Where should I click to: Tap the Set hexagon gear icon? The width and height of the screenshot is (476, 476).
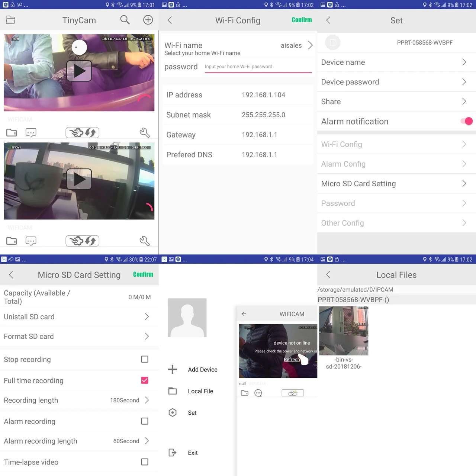tap(173, 412)
